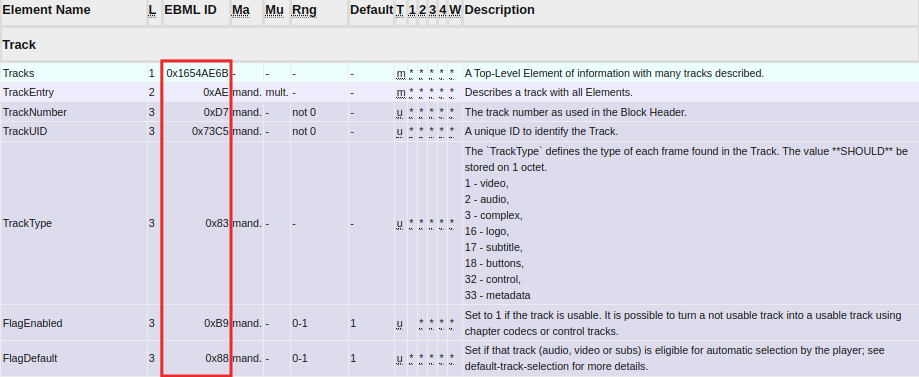Click the EBML ID column header
The width and height of the screenshot is (919, 377).
pyautogui.click(x=190, y=10)
